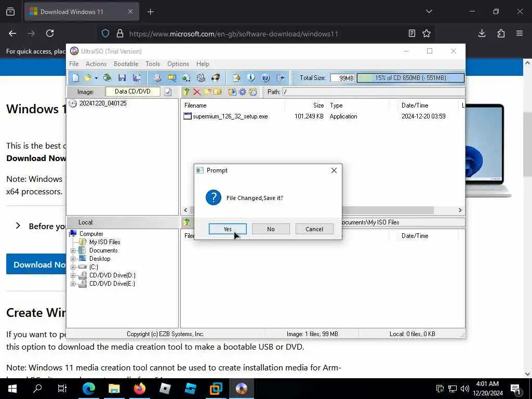Image resolution: width=532 pixels, height=399 pixels.
Task: Open the Tools menu
Action: (153, 64)
